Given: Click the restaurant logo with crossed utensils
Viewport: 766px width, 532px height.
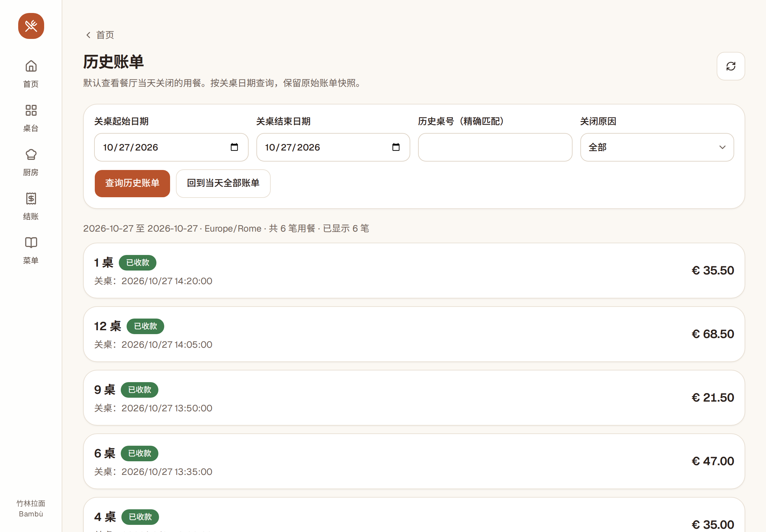Looking at the screenshot, I should pyautogui.click(x=31, y=26).
